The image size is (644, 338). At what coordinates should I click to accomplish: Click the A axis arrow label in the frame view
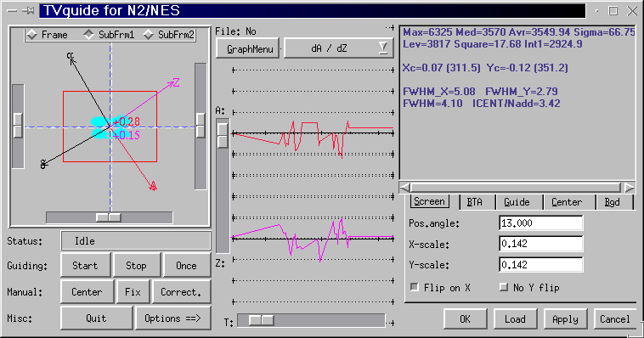[153, 186]
